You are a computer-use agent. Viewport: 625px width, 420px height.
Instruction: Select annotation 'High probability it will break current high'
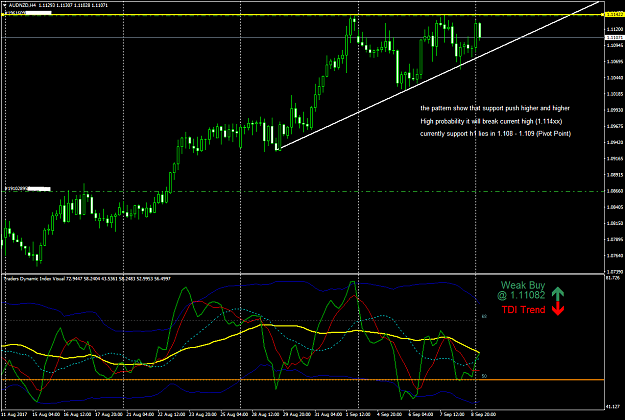pyautogui.click(x=491, y=121)
